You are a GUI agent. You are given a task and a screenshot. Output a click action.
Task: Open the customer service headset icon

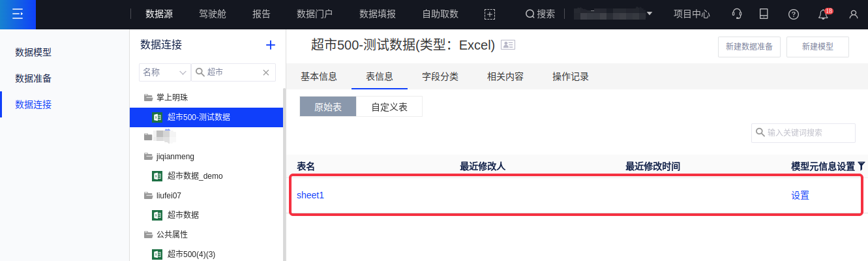click(x=737, y=14)
